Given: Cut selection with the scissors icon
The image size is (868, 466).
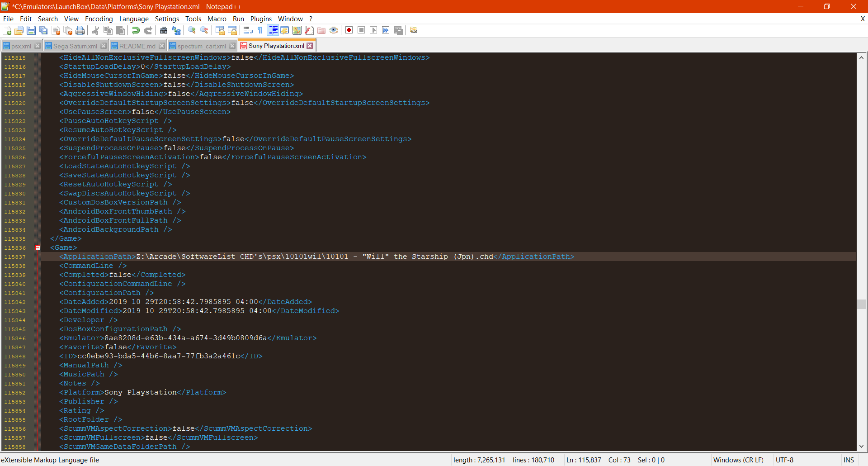Looking at the screenshot, I should [x=95, y=30].
